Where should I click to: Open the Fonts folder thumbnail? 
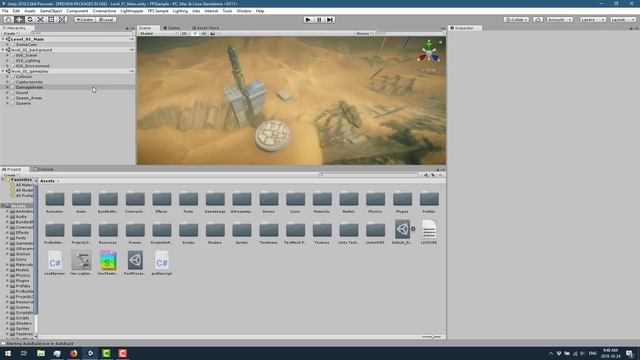[x=188, y=202]
